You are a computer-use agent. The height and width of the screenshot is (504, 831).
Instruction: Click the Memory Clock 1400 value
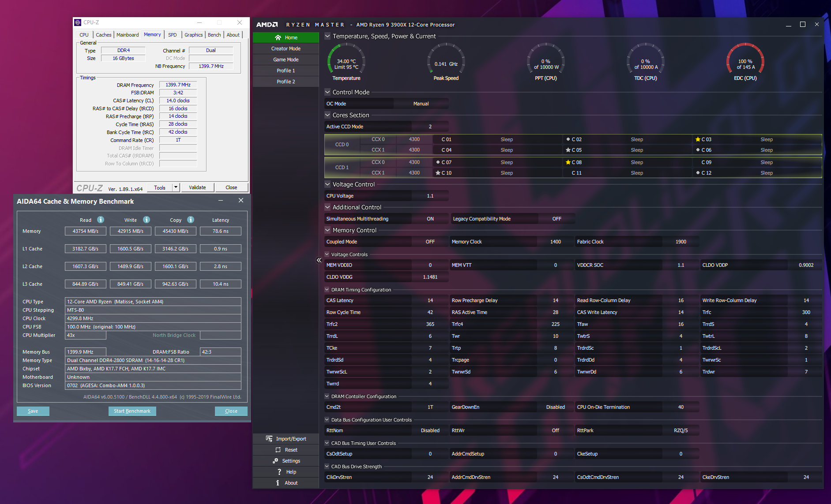(x=556, y=242)
